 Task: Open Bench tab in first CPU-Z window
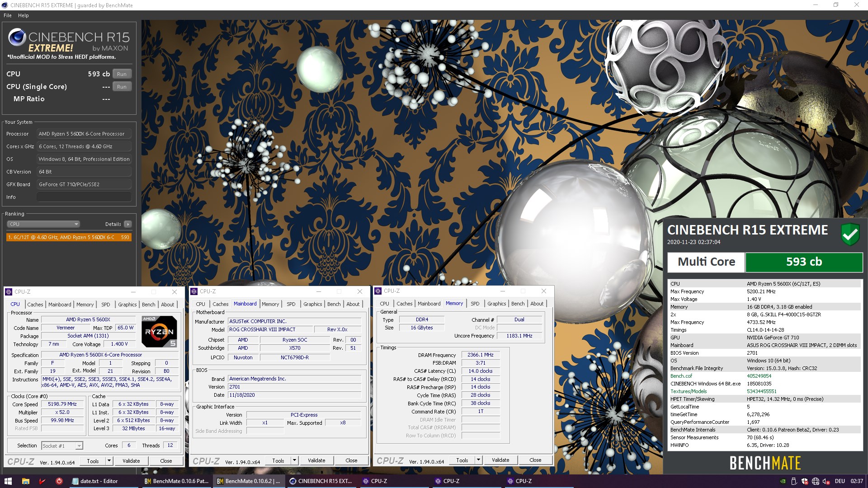point(149,305)
